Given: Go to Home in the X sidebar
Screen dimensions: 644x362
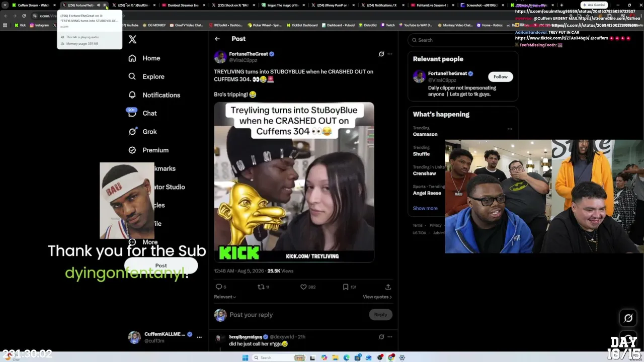Looking at the screenshot, I should pyautogui.click(x=144, y=58).
